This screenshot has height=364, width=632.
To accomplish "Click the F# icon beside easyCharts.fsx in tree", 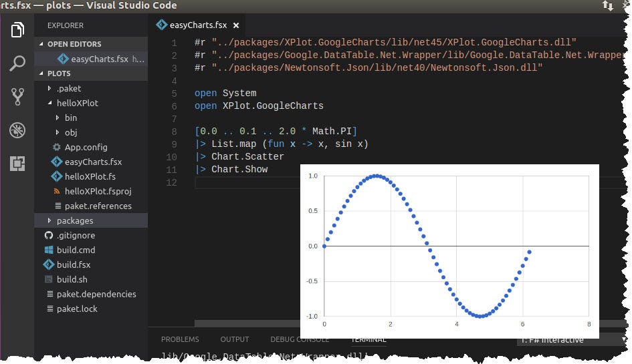I will click(x=57, y=162).
